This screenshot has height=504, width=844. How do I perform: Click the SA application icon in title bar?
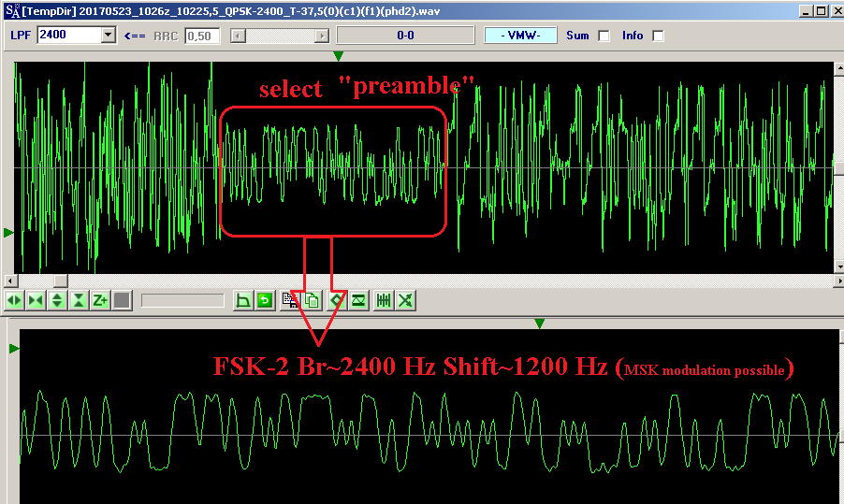12,11
